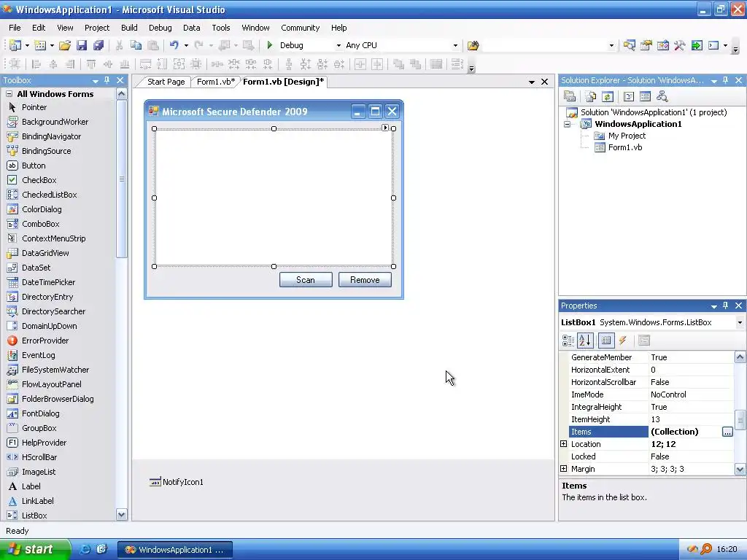747x560 pixels.
Task: Click Solution Explorer Properties icon
Action: click(570, 97)
